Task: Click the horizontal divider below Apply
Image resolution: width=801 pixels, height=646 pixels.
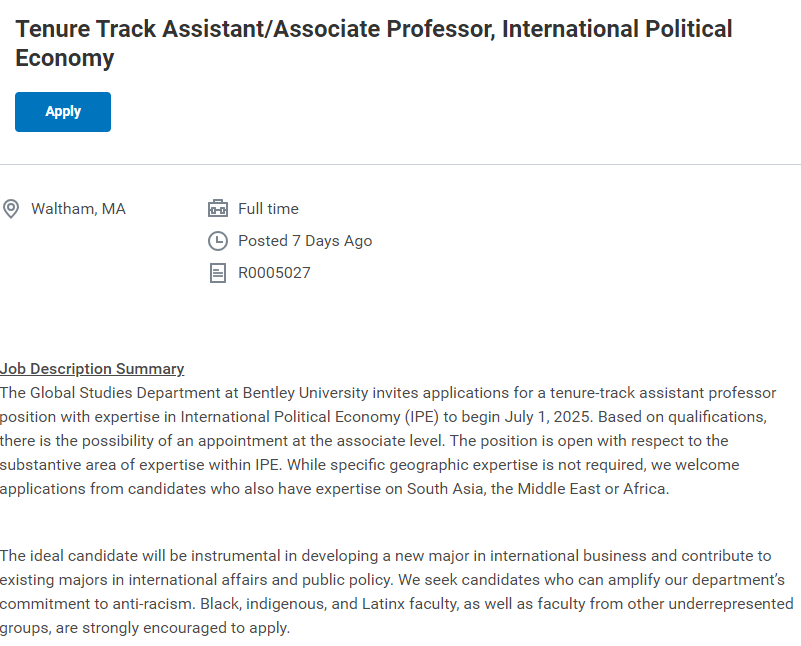Action: (400, 164)
